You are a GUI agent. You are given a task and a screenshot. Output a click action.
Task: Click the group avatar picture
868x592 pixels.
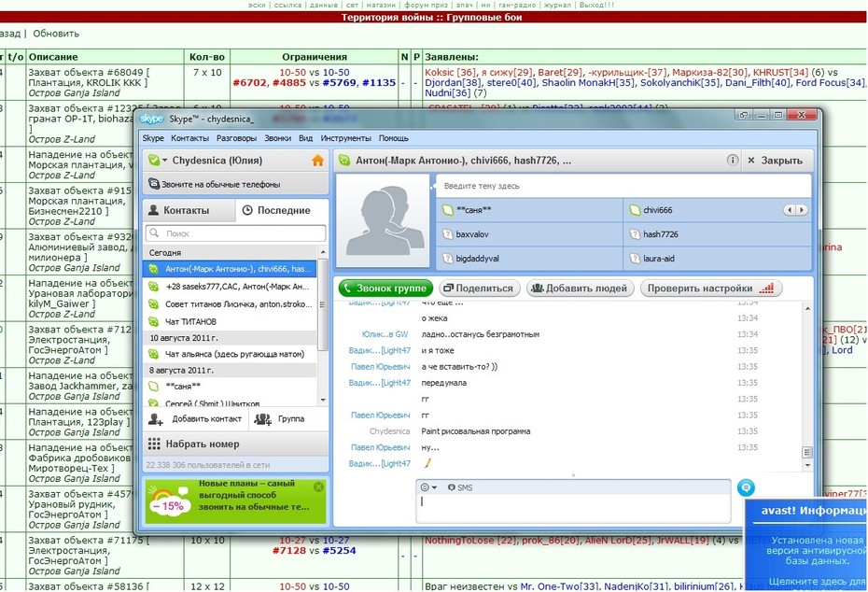point(383,220)
